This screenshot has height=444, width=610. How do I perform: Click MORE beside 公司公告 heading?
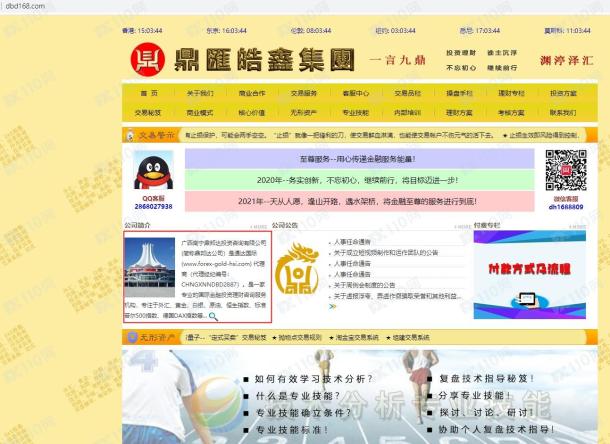pos(463,226)
